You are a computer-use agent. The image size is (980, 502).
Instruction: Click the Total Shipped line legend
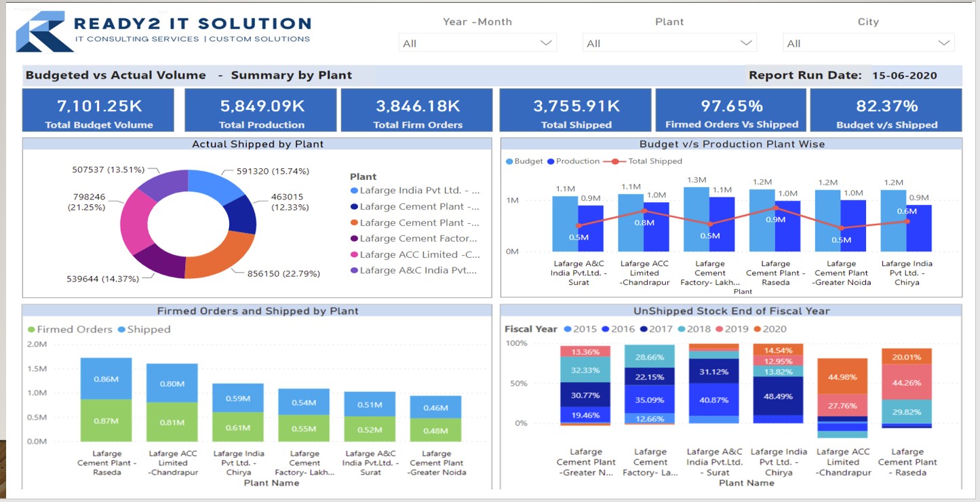coord(644,161)
